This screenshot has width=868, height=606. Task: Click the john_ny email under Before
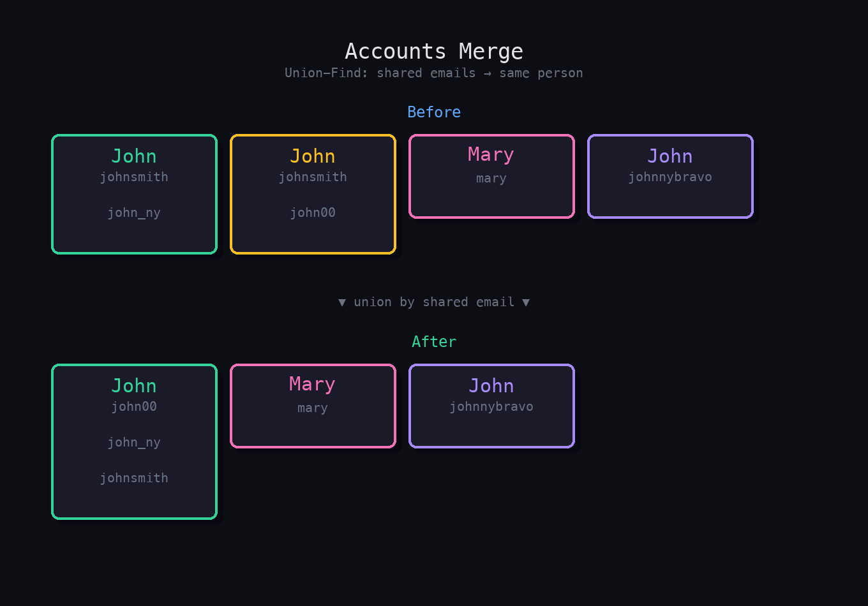[x=134, y=212]
